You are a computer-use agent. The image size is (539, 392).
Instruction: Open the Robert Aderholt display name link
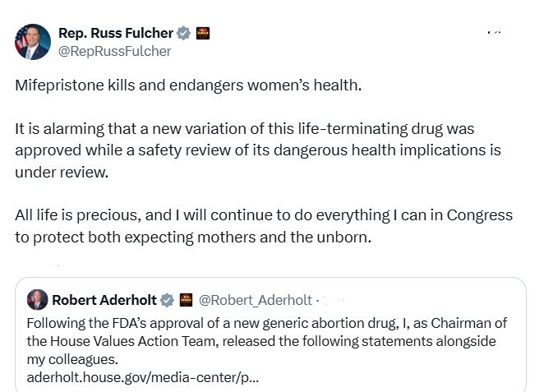click(x=104, y=300)
